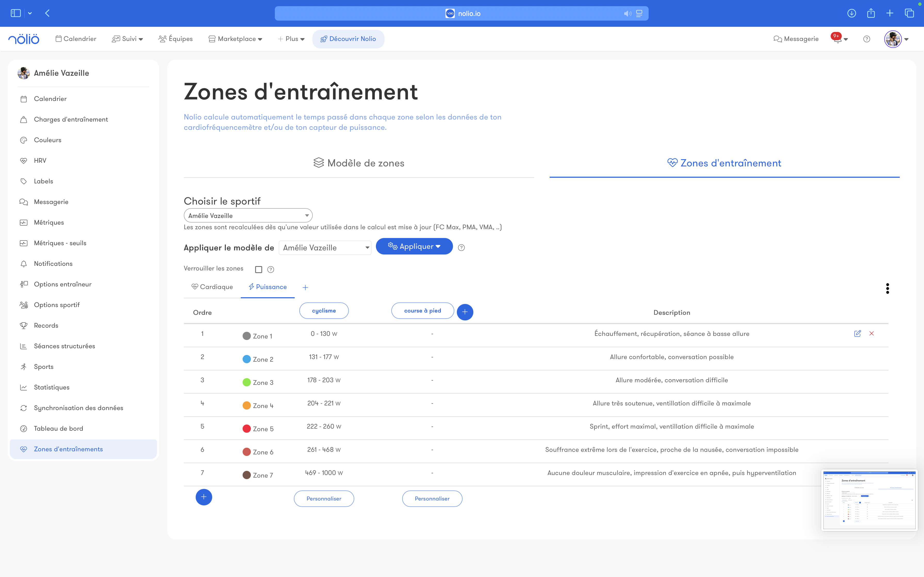The image size is (924, 577).
Task: Add a new sport column with plus button
Action: (465, 312)
